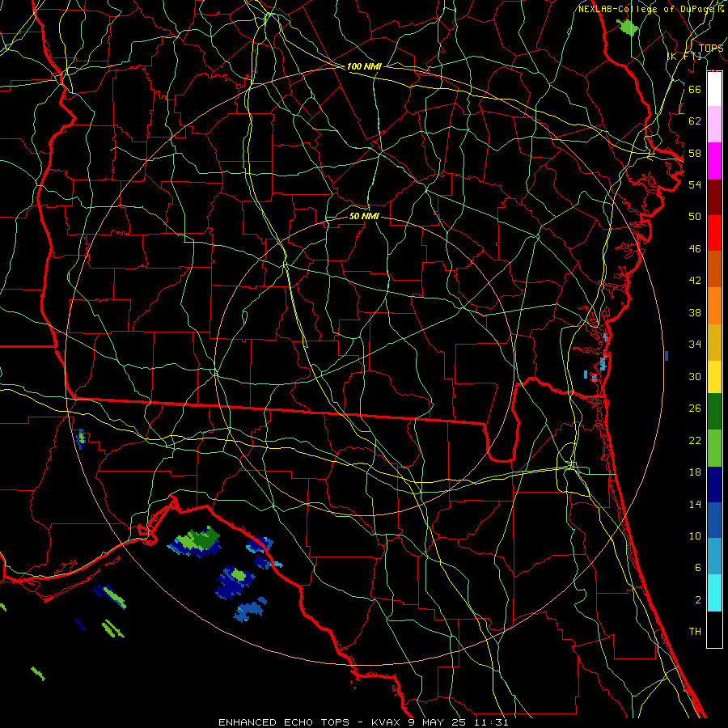Screen dimensions: 728x728
Task: Click the green radar echo near NEXLAB text
Action: (x=629, y=28)
